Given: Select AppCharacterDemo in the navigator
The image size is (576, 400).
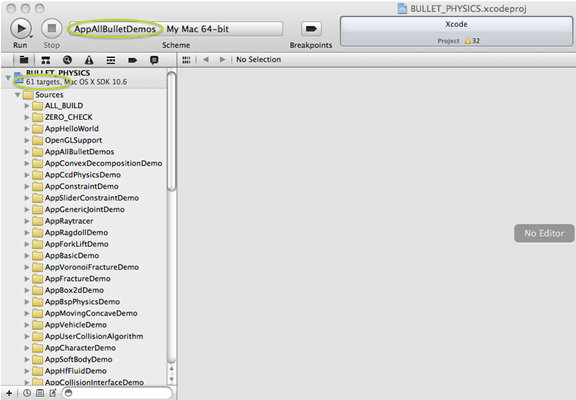Looking at the screenshot, I should (x=80, y=348).
